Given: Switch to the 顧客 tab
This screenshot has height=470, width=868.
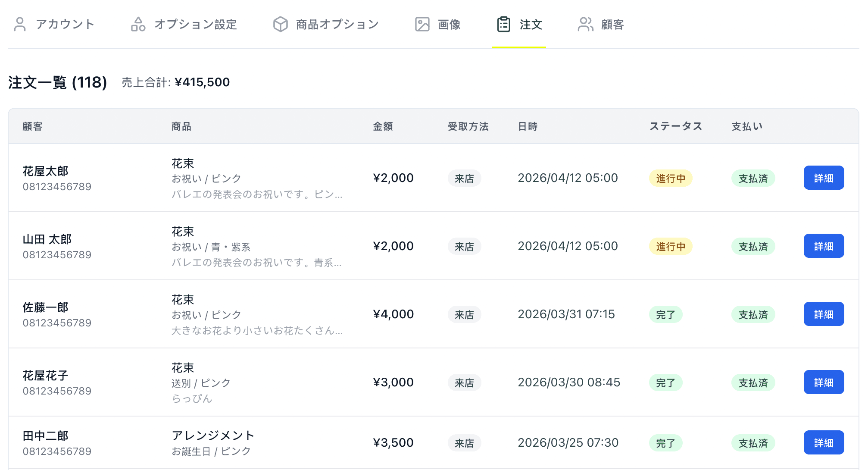Looking at the screenshot, I should point(612,24).
